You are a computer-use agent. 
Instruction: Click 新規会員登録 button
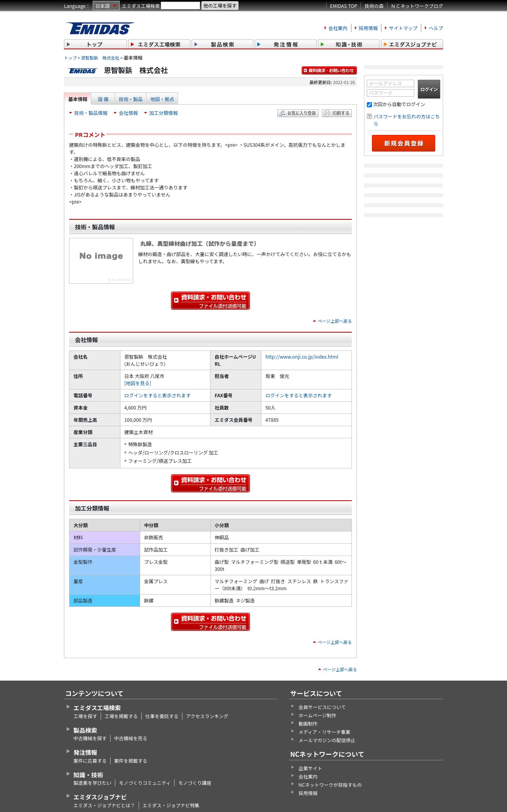tap(404, 143)
